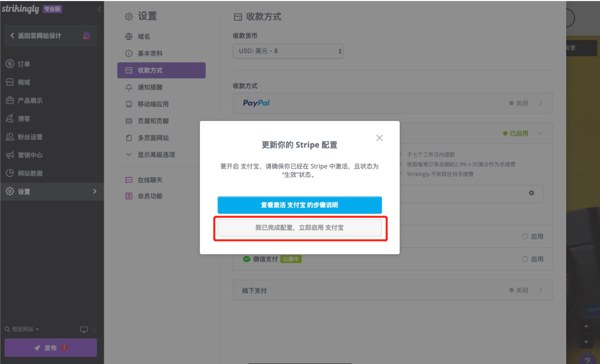Click the desktop preview monitor icon

[84, 329]
